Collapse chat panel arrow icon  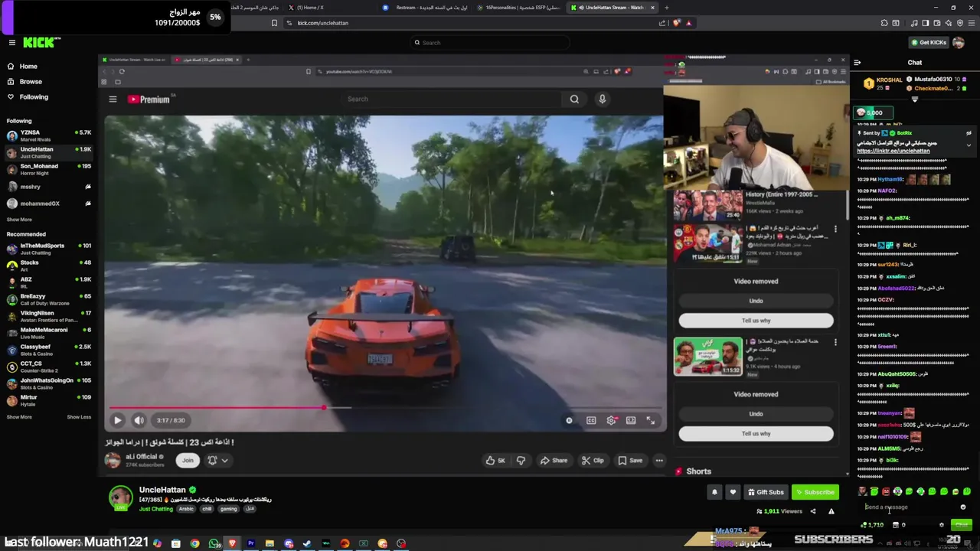tap(857, 63)
